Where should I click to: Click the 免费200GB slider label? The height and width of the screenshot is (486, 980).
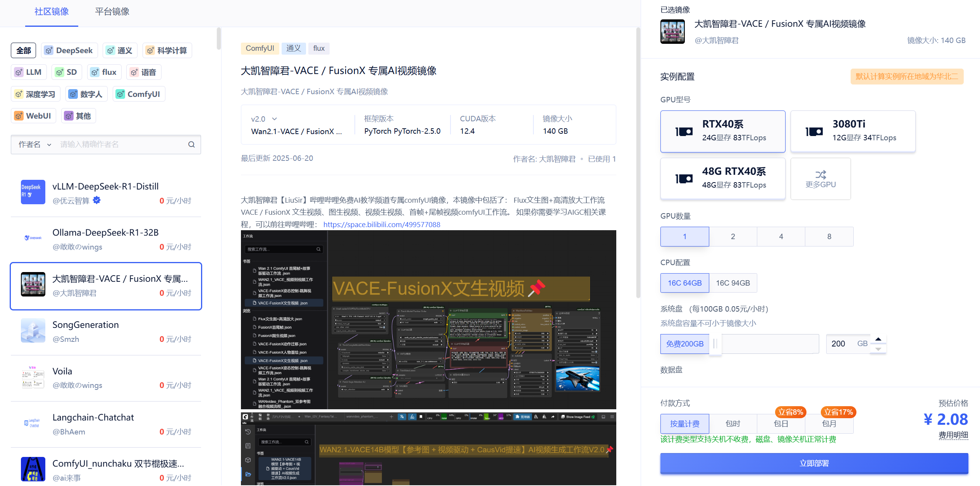(x=684, y=344)
